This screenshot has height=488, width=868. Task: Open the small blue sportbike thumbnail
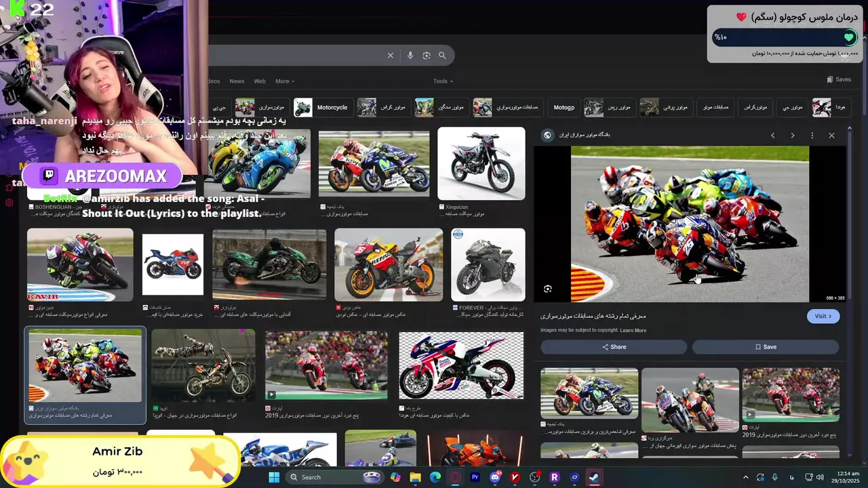173,265
